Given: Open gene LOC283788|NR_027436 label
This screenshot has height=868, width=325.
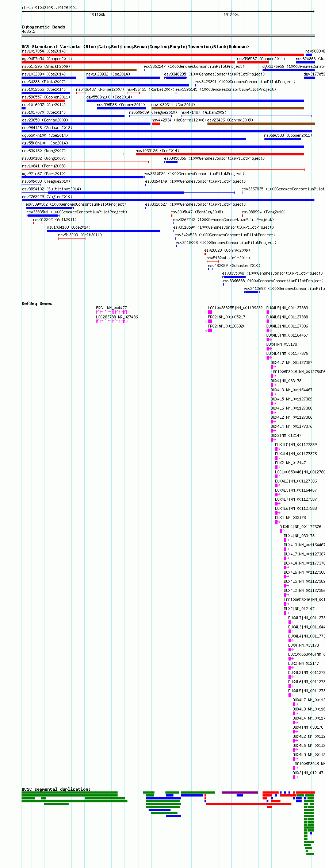Looking at the screenshot, I should 117,317.
